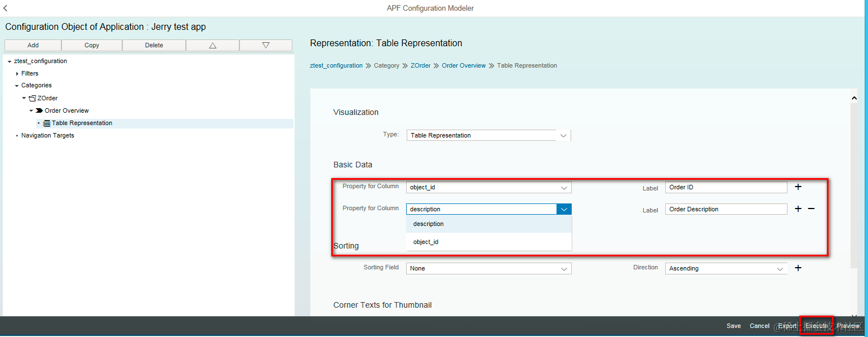The height and width of the screenshot is (337, 868).
Task: Click the Order Overview step arrow icon
Action: click(39, 110)
